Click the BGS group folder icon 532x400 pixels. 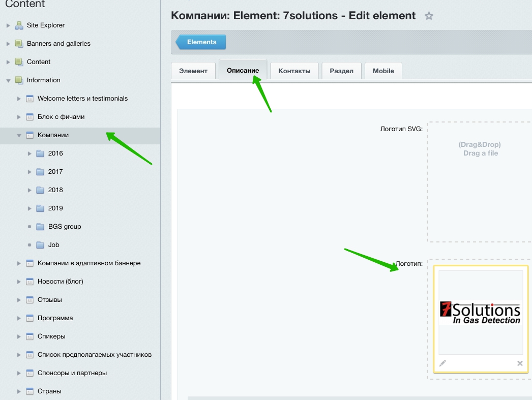pyautogui.click(x=40, y=227)
